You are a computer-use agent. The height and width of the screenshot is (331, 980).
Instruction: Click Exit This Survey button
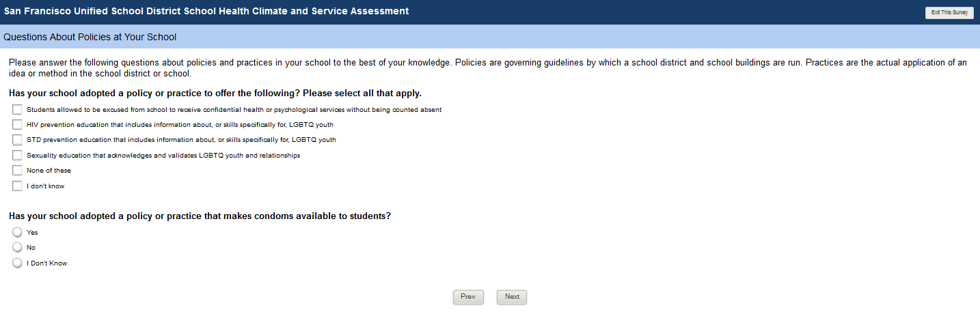(x=949, y=12)
